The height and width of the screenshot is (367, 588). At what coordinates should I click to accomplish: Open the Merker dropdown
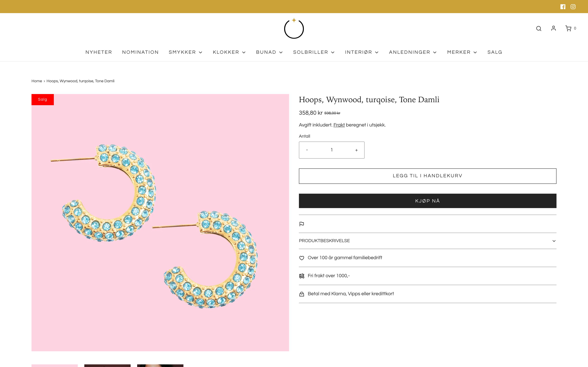462,52
